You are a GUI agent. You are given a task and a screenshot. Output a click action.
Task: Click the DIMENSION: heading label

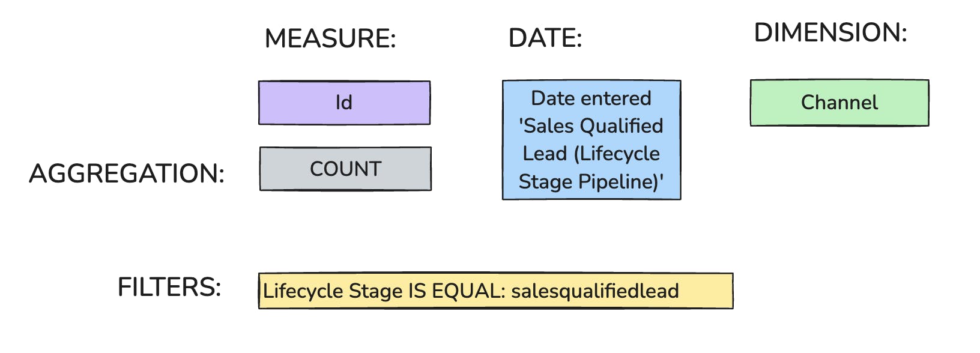[830, 33]
